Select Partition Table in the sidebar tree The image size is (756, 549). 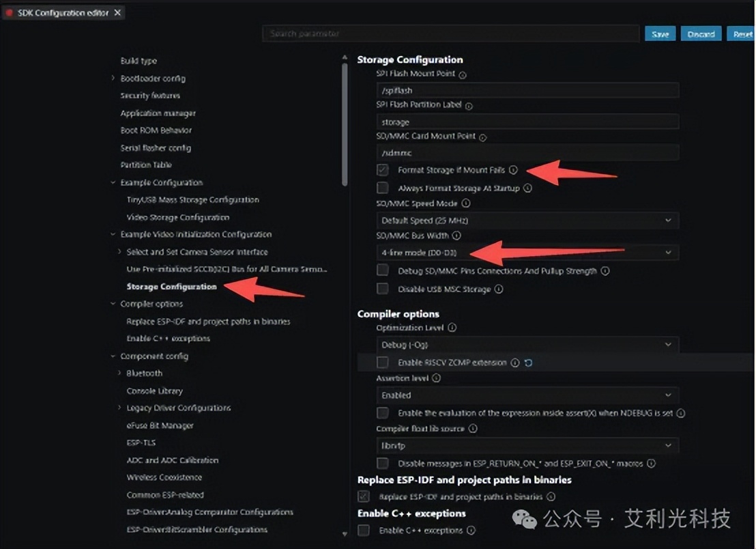click(146, 165)
